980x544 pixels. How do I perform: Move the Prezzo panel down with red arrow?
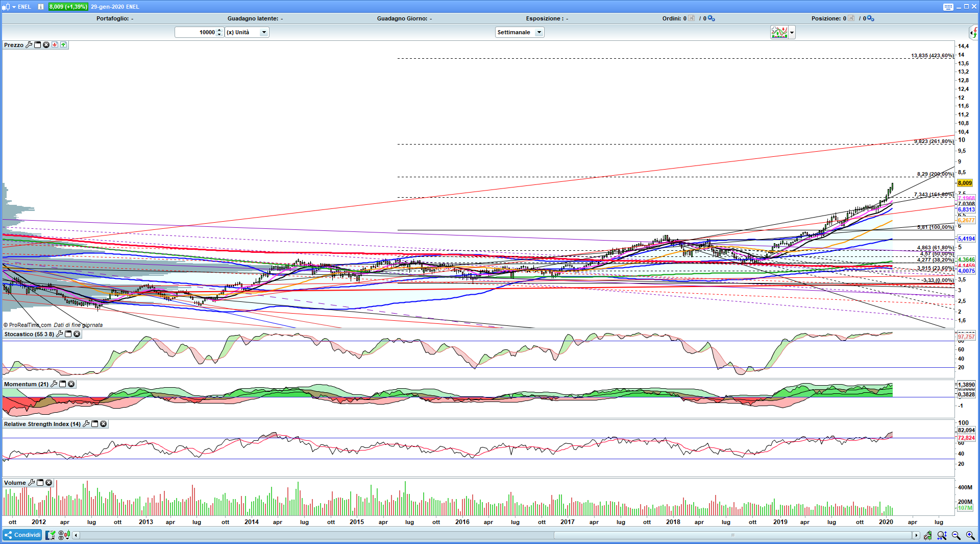55,45
